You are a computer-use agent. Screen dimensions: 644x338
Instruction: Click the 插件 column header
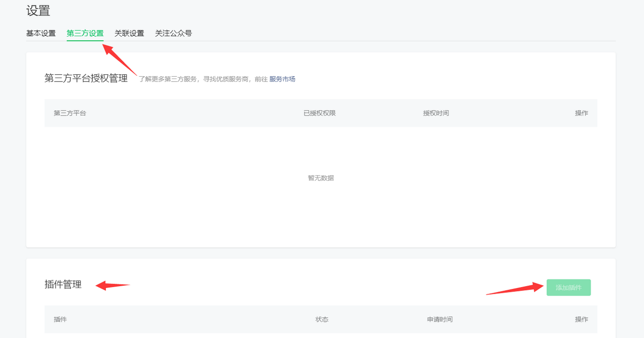61,319
